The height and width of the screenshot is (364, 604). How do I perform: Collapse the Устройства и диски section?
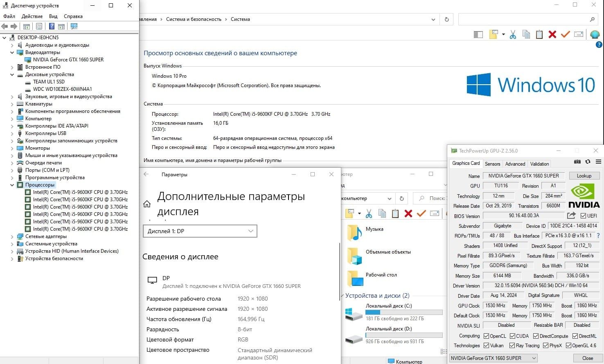tap(343, 296)
